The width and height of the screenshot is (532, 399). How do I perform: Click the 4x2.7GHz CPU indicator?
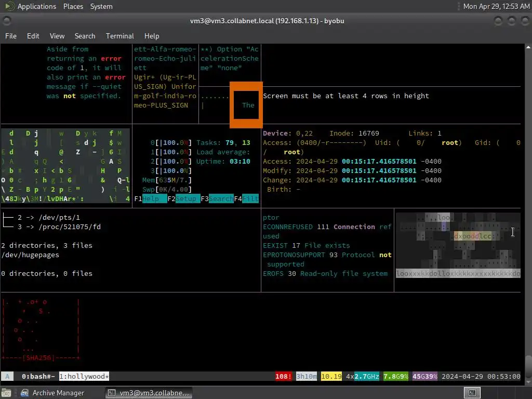point(362,376)
